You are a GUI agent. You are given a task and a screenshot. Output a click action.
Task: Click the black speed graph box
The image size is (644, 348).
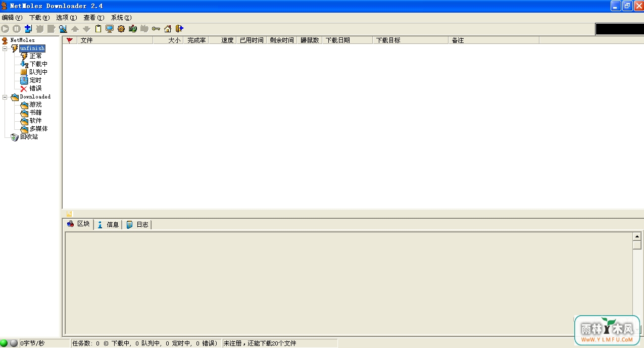tap(619, 29)
